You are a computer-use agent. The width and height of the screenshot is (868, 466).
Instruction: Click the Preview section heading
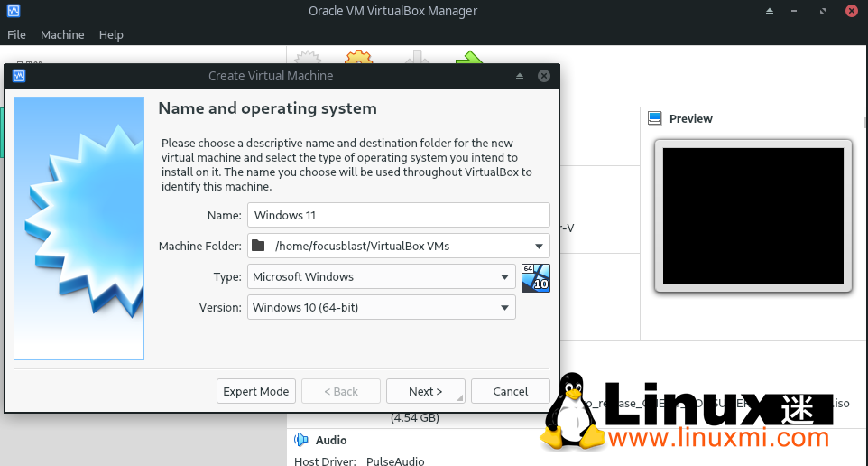(691, 118)
